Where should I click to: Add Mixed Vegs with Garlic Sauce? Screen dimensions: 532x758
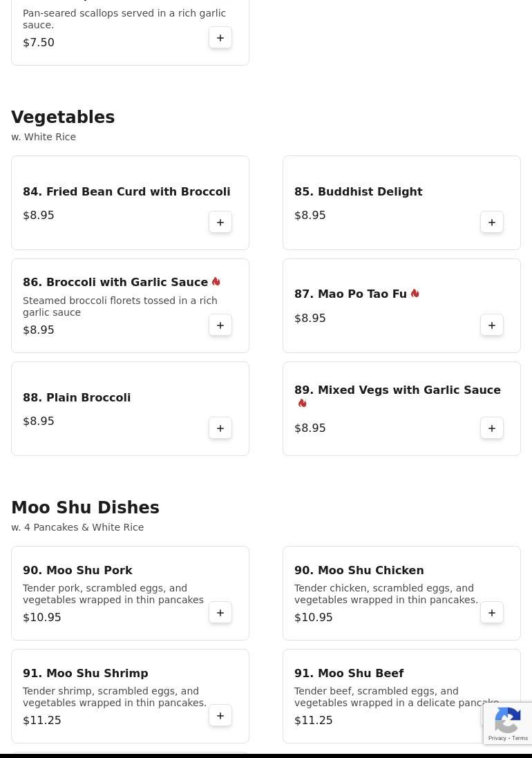[x=492, y=428]
